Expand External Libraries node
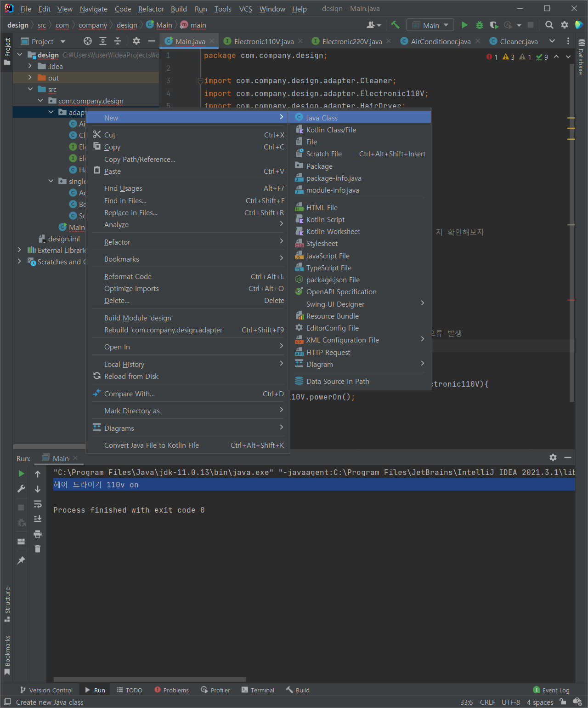 click(19, 250)
